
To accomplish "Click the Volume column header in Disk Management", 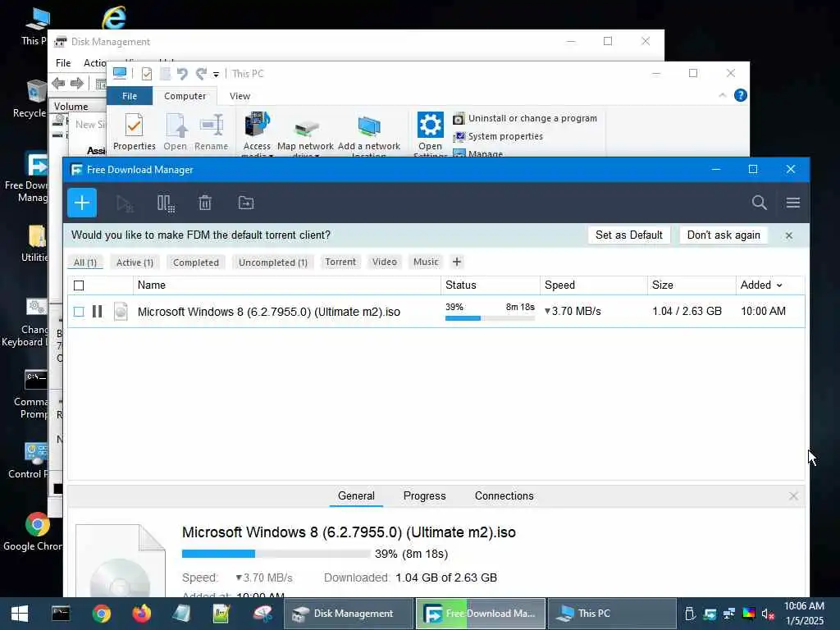I will click(78, 107).
